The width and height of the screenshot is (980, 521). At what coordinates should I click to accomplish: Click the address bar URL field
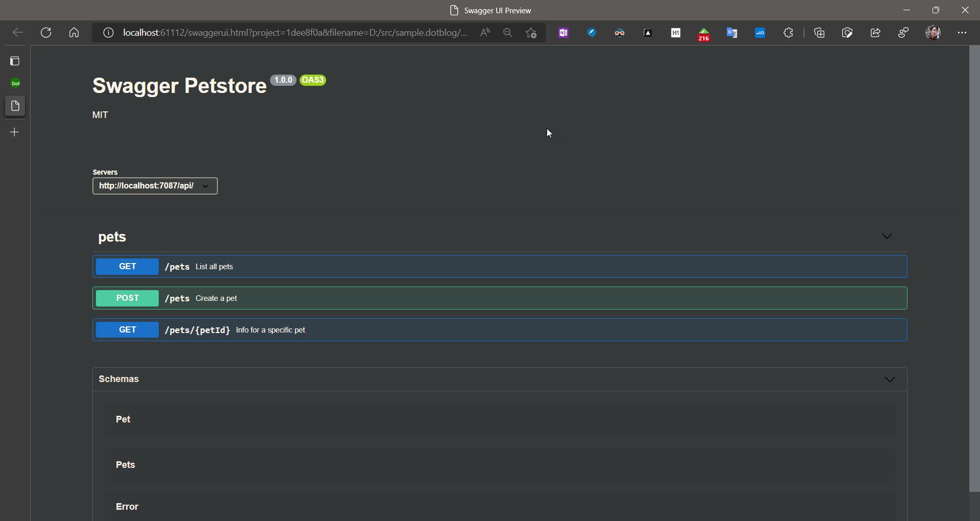click(295, 33)
